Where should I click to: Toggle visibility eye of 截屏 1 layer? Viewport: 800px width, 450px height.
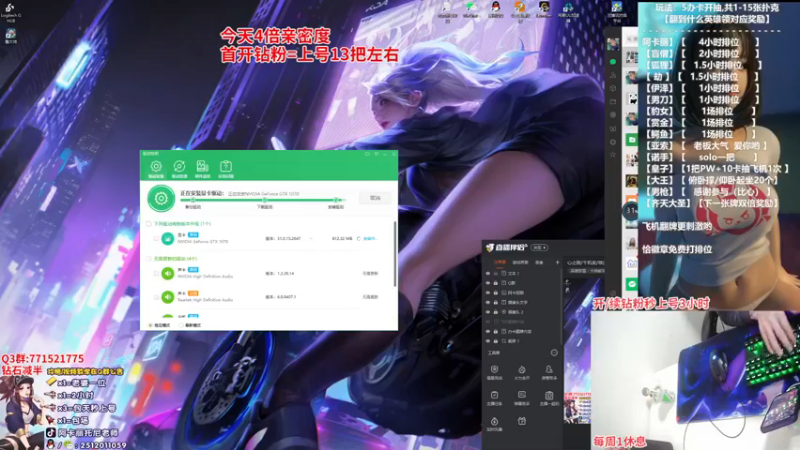click(x=488, y=341)
